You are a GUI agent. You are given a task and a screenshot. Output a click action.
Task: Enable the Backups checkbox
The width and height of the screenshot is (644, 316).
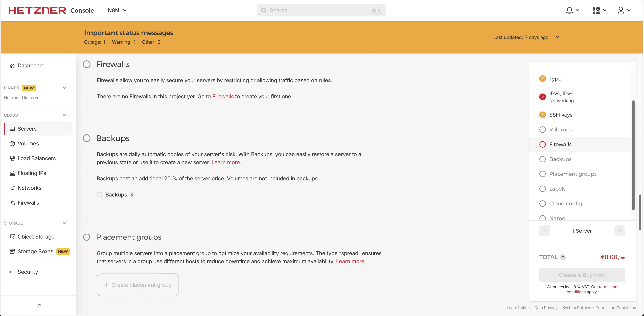point(100,194)
